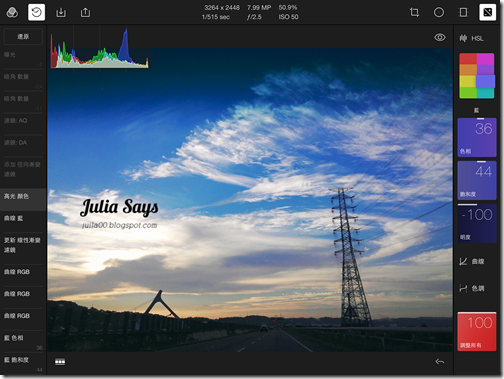Pick the purple swatch in HSL grid

(x=485, y=70)
